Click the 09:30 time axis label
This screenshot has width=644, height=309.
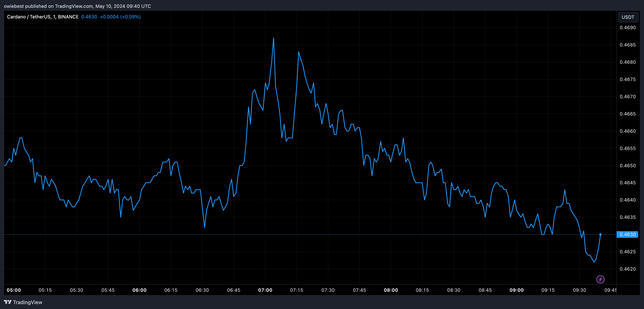(x=580, y=290)
